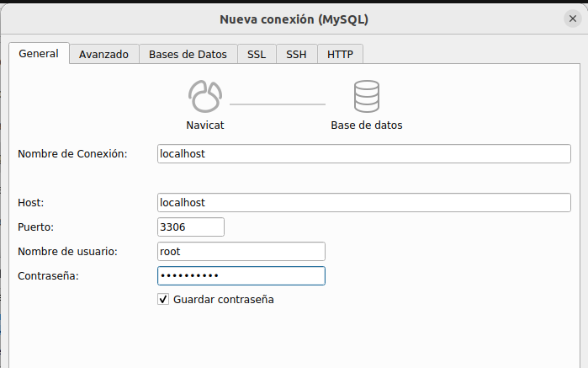Toggle the Guardar contraseña checkbox
The image size is (588, 368).
click(163, 299)
